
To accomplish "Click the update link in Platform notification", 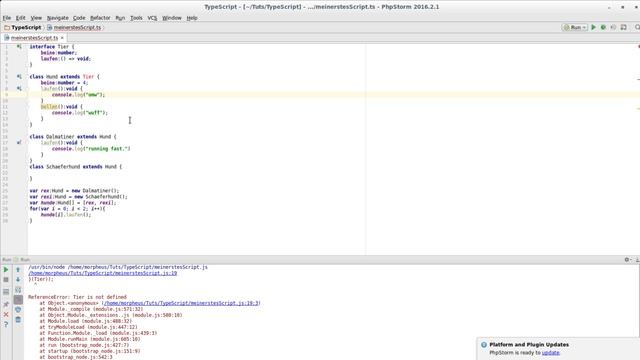I will coord(551,353).
